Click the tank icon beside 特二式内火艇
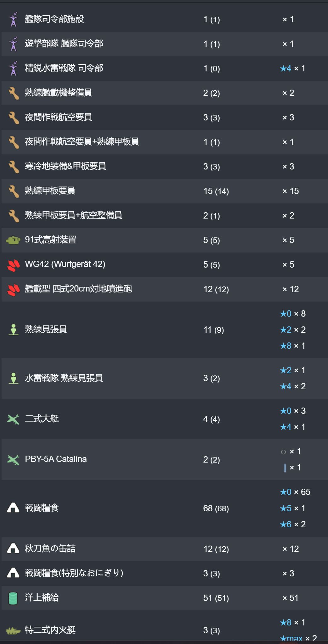The image size is (328, 644). 13,630
